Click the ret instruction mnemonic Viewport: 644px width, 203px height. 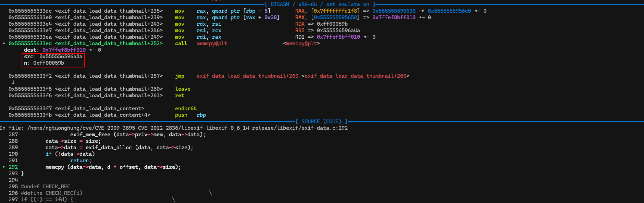[179, 96]
